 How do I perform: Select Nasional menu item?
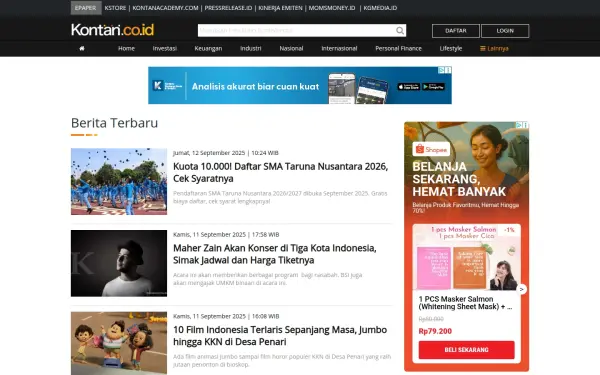tap(291, 49)
